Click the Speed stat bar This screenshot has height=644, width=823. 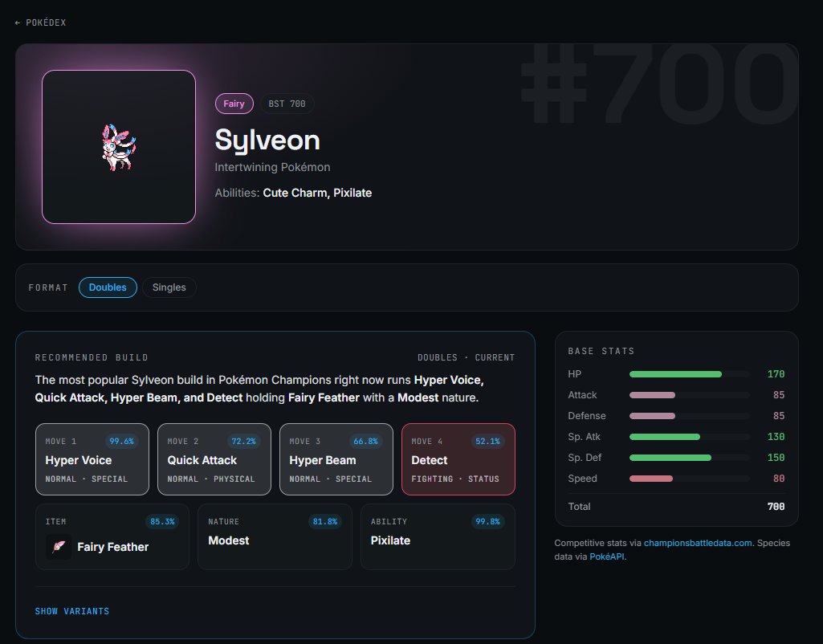click(x=689, y=478)
